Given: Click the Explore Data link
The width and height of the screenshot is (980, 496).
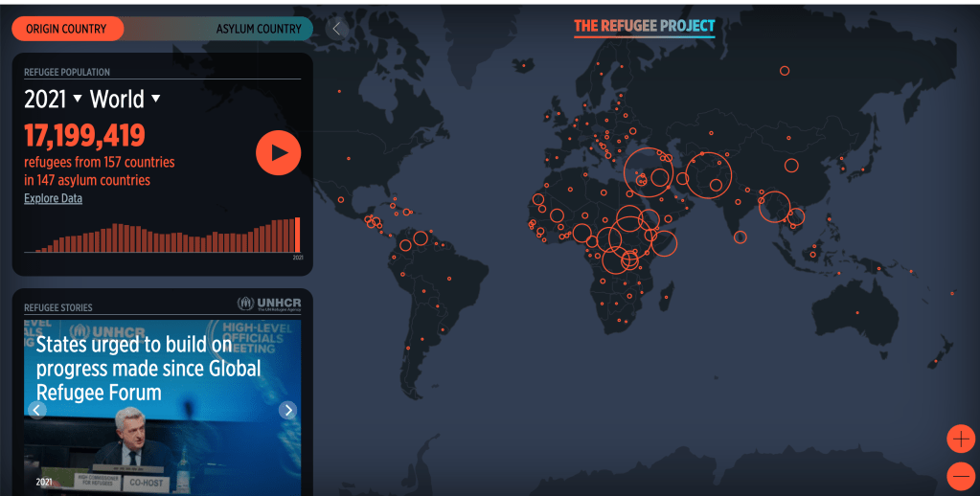Looking at the screenshot, I should (x=53, y=198).
